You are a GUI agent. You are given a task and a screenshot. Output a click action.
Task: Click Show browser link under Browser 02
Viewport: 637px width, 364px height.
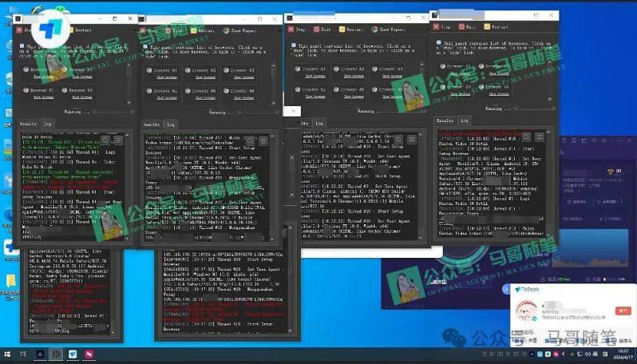[202, 77]
